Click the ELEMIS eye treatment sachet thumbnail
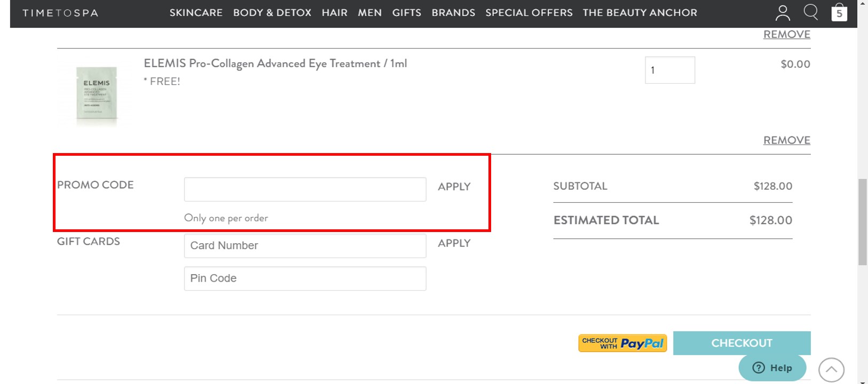Viewport: 868px width, 384px height. (x=97, y=96)
